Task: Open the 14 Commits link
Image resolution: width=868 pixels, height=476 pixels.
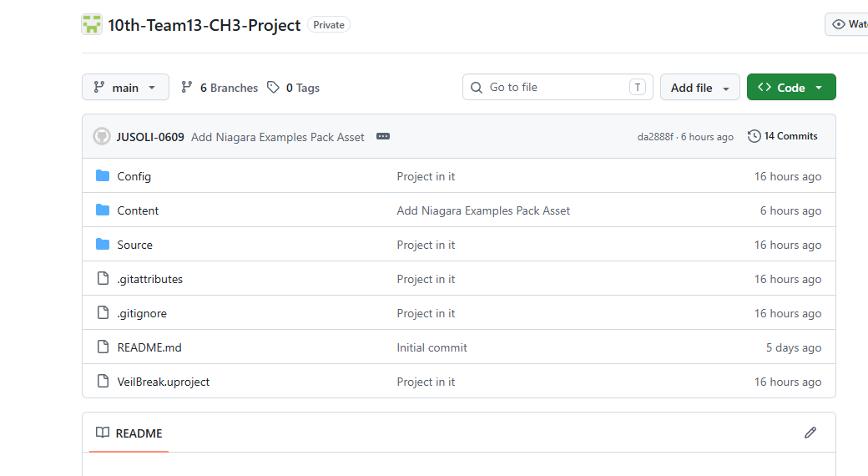Action: 782,136
